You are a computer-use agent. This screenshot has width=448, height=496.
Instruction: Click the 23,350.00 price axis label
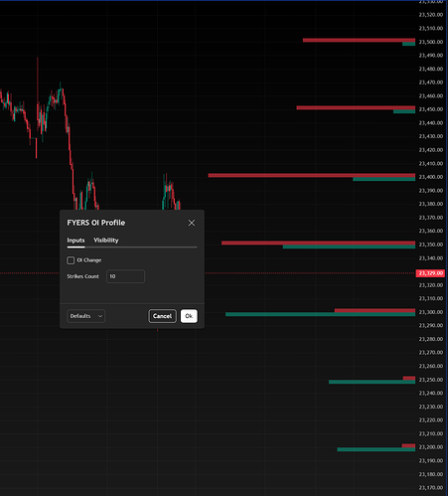(x=431, y=245)
